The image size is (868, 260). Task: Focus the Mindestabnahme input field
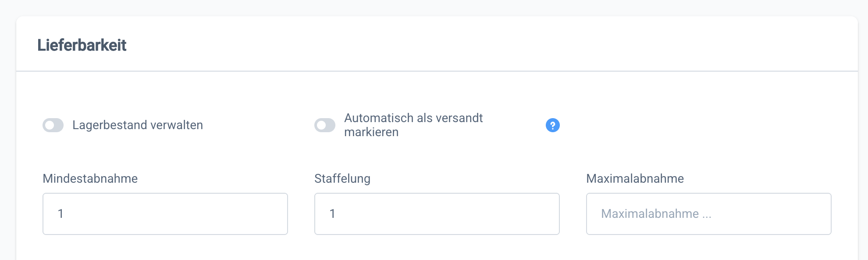pyautogui.click(x=165, y=214)
